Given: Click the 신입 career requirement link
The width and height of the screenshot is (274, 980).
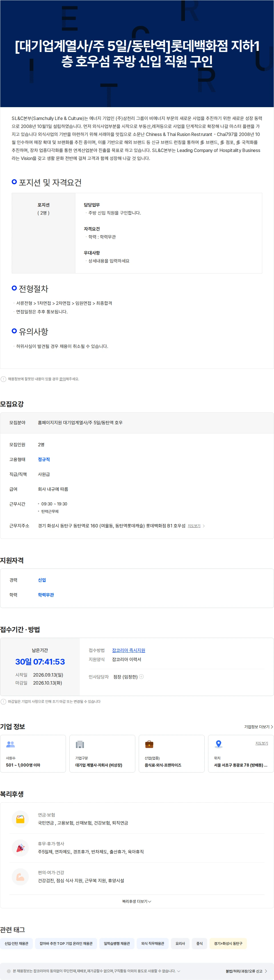Looking at the screenshot, I should coord(42,580).
